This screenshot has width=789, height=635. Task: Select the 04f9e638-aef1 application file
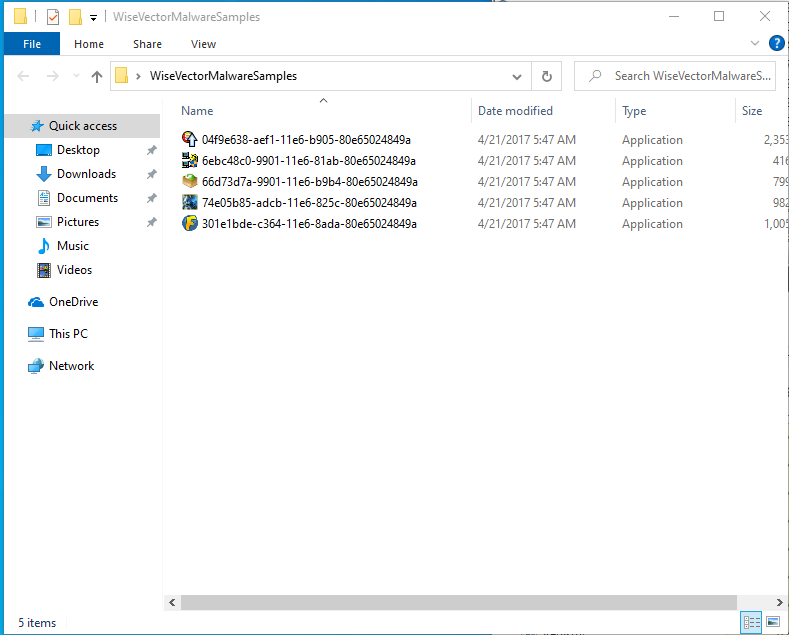click(306, 140)
